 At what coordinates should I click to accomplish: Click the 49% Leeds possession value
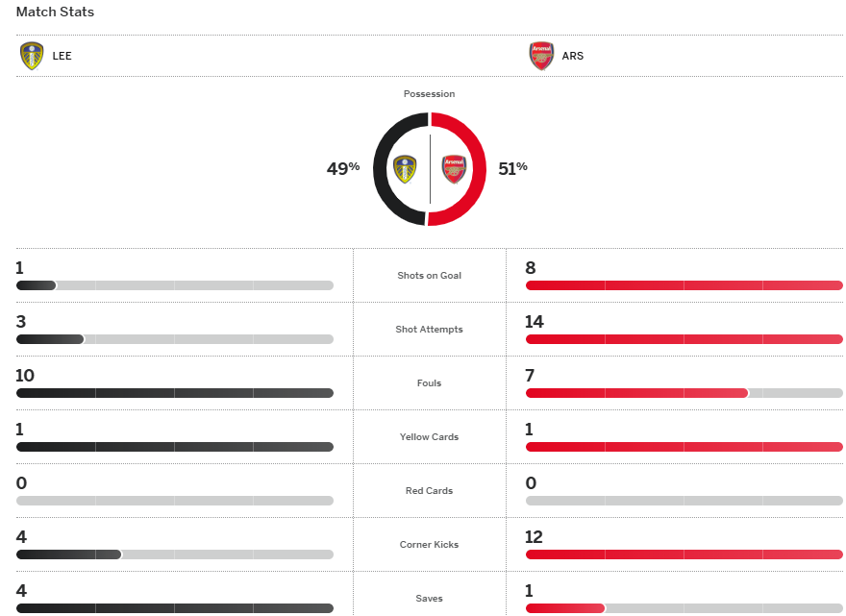coord(342,168)
